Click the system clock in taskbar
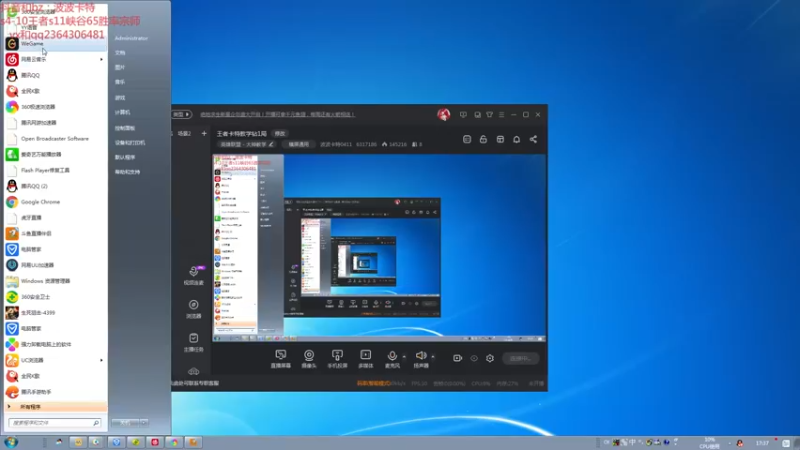This screenshot has height=450, width=800. (x=762, y=443)
